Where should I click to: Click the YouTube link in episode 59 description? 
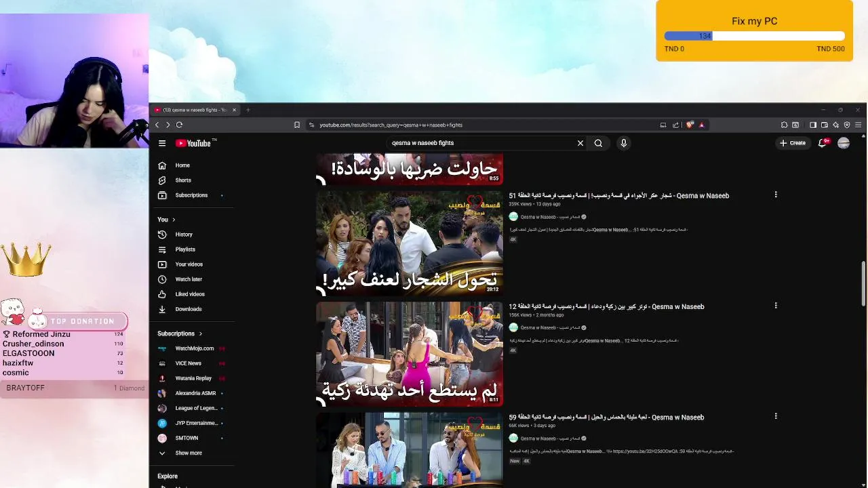point(645,451)
